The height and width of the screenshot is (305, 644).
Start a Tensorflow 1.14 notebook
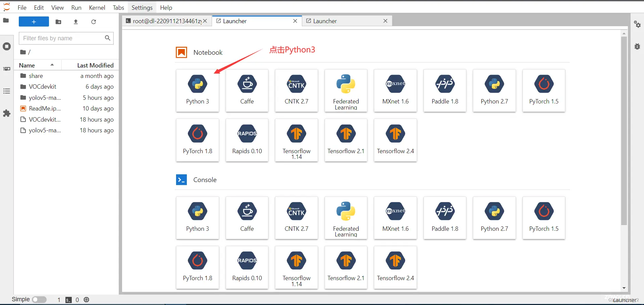tap(297, 140)
